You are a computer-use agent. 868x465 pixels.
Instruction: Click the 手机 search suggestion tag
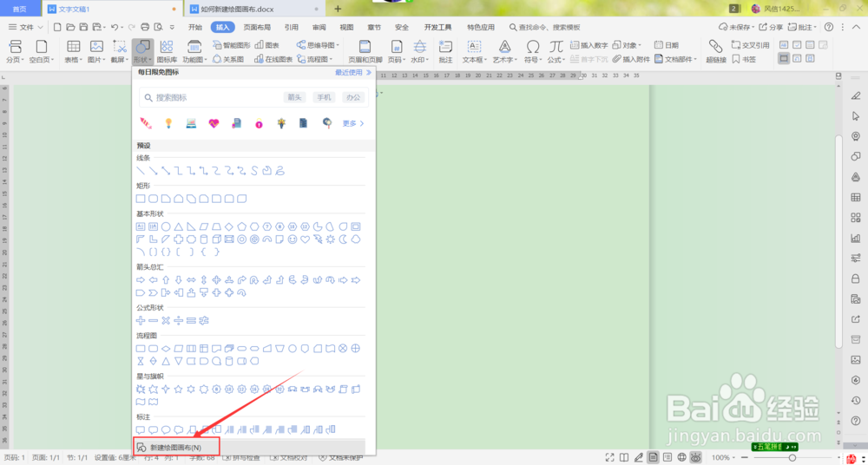click(324, 97)
